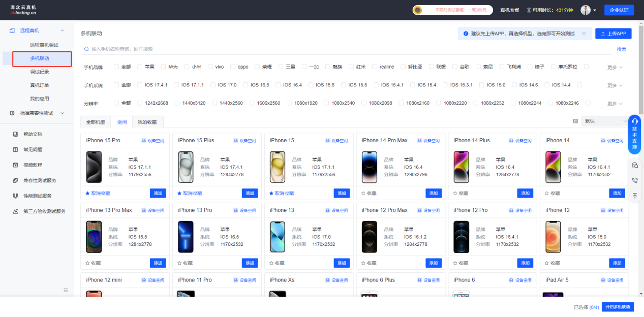Image resolution: width=644 pixels, height=317 pixels.
Task: Enable the IOS 17.4.1 system filter
Action: [140, 85]
